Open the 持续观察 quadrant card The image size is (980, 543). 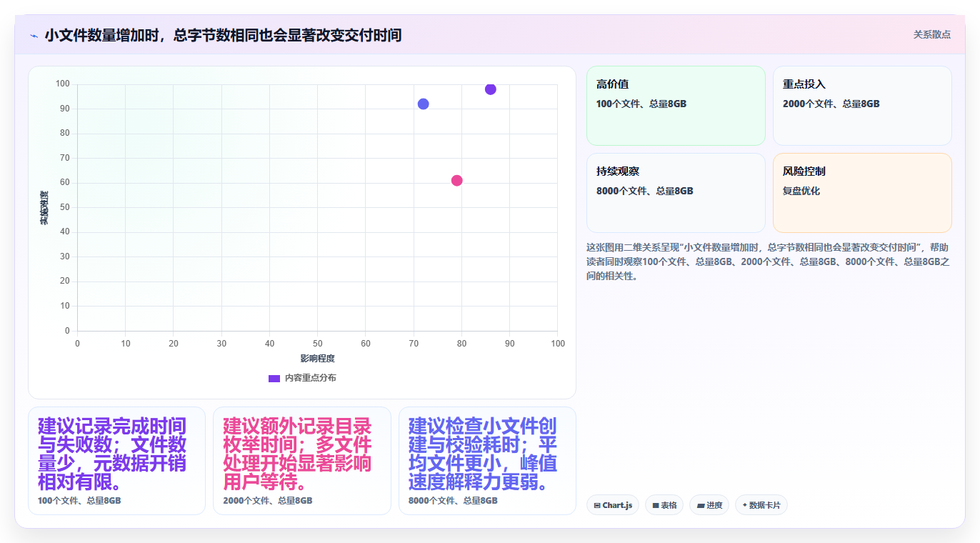(676, 193)
